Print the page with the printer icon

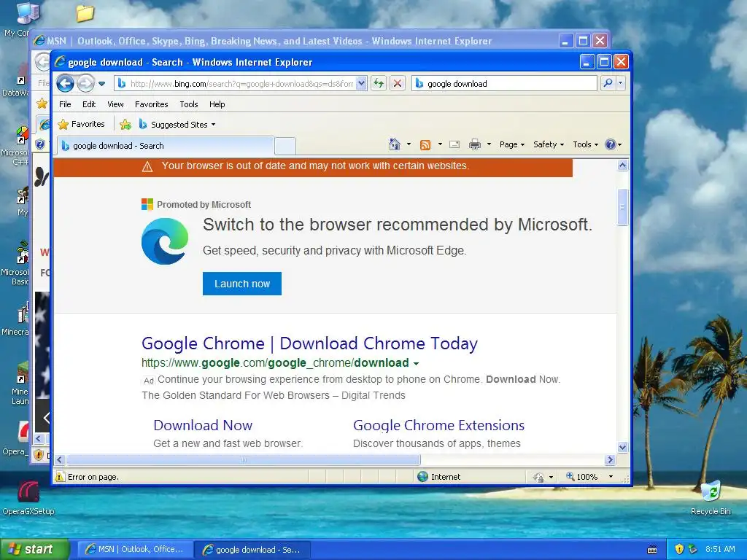coord(474,144)
